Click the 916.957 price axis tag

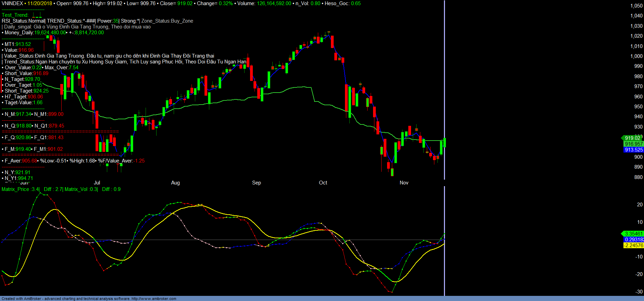pyautogui.click(x=633, y=144)
